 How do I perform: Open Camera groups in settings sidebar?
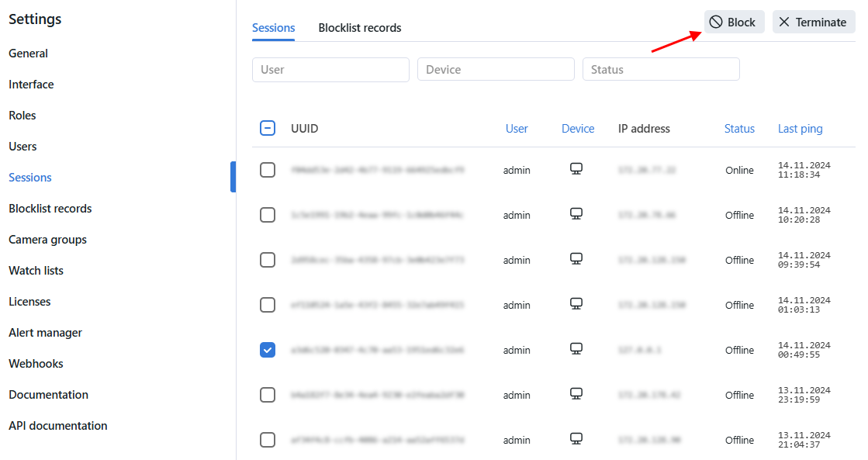[x=47, y=240]
